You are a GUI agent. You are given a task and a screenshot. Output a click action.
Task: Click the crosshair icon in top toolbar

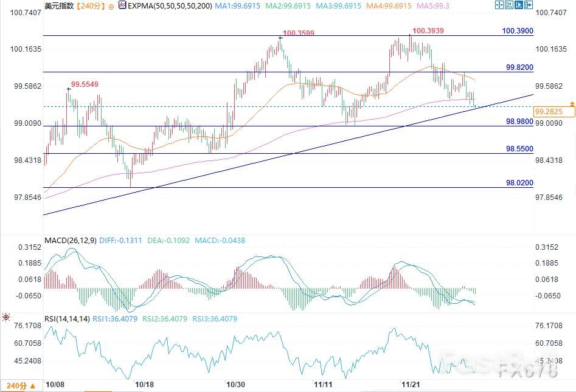point(499,5)
